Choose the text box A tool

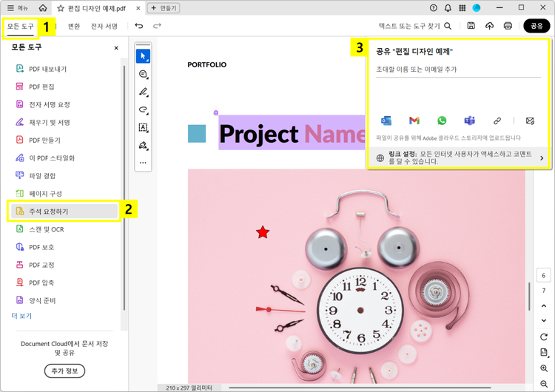pyautogui.click(x=143, y=127)
